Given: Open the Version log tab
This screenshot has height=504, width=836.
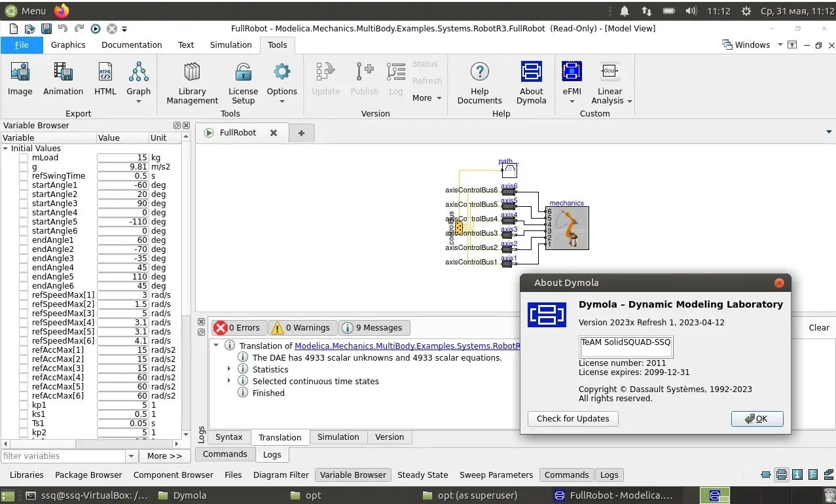Looking at the screenshot, I should (390, 437).
